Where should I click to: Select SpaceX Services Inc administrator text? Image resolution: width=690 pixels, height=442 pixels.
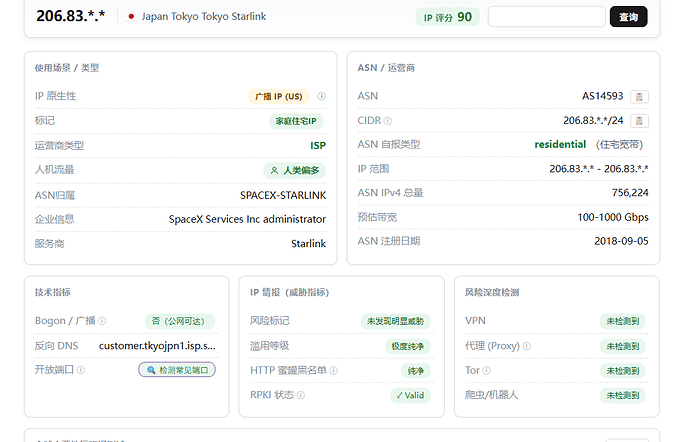(247, 219)
